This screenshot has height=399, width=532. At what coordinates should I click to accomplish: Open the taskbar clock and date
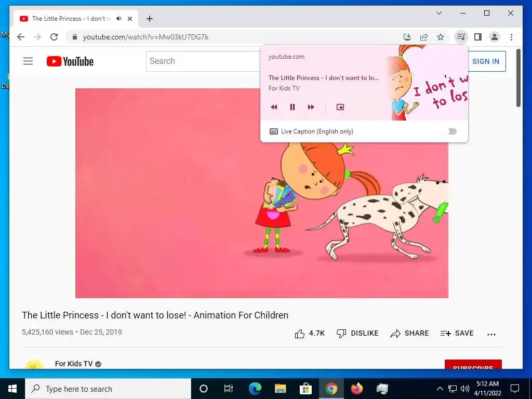[x=487, y=389]
